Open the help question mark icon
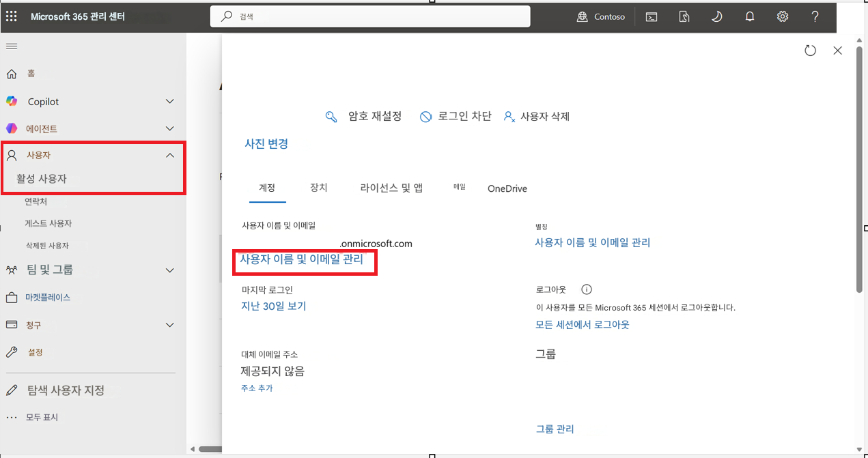This screenshot has height=458, width=868. 815,16
